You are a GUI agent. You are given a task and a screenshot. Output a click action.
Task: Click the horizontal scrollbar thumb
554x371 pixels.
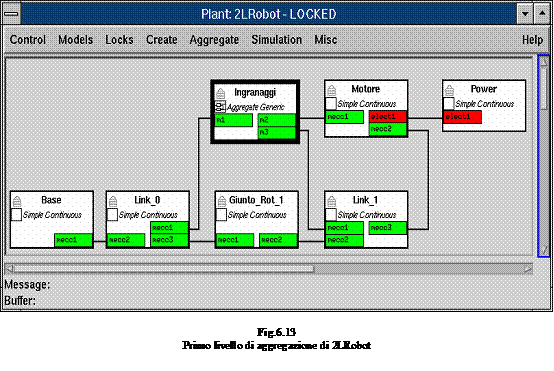coord(164,269)
